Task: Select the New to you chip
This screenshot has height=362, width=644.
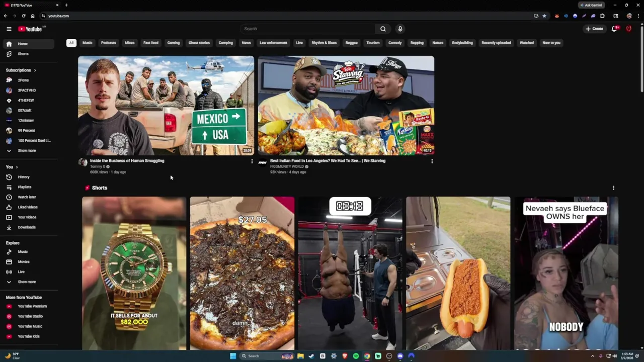Action: [551, 43]
